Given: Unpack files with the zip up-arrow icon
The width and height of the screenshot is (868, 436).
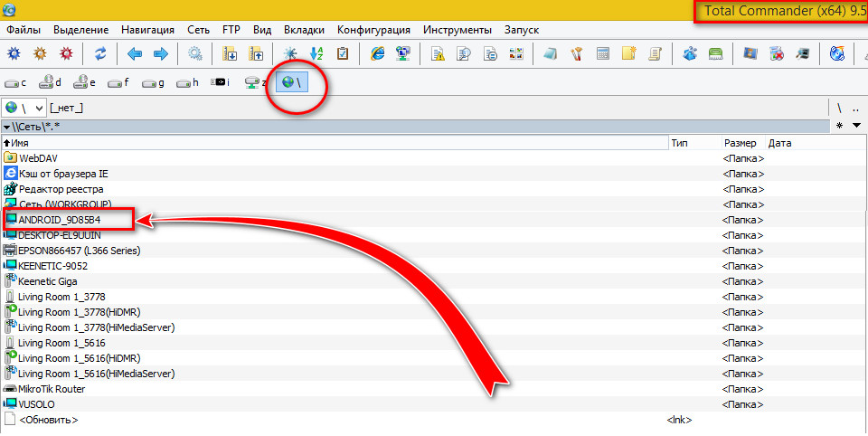Looking at the screenshot, I should click(x=256, y=53).
